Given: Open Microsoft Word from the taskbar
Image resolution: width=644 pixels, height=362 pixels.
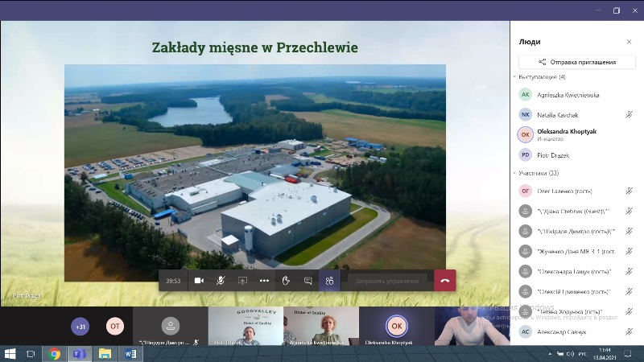Looking at the screenshot, I should click(130, 354).
